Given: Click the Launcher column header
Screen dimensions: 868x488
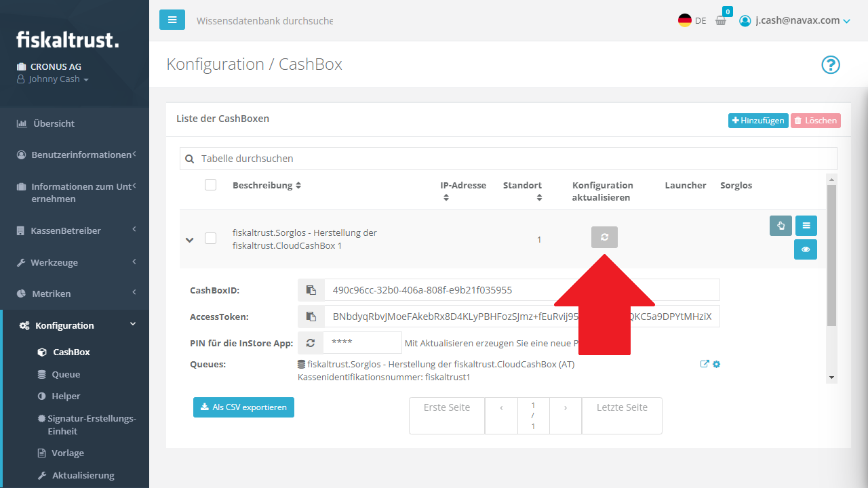Looking at the screenshot, I should (686, 185).
